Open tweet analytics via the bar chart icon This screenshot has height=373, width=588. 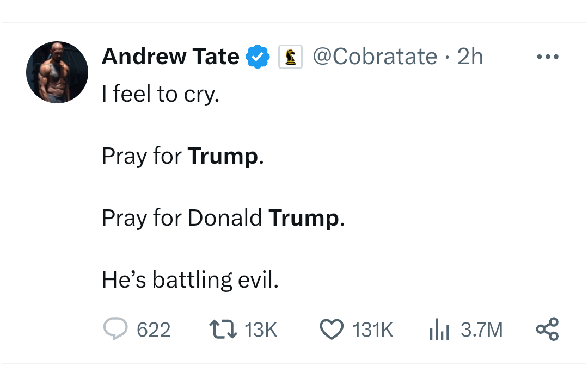click(x=439, y=330)
